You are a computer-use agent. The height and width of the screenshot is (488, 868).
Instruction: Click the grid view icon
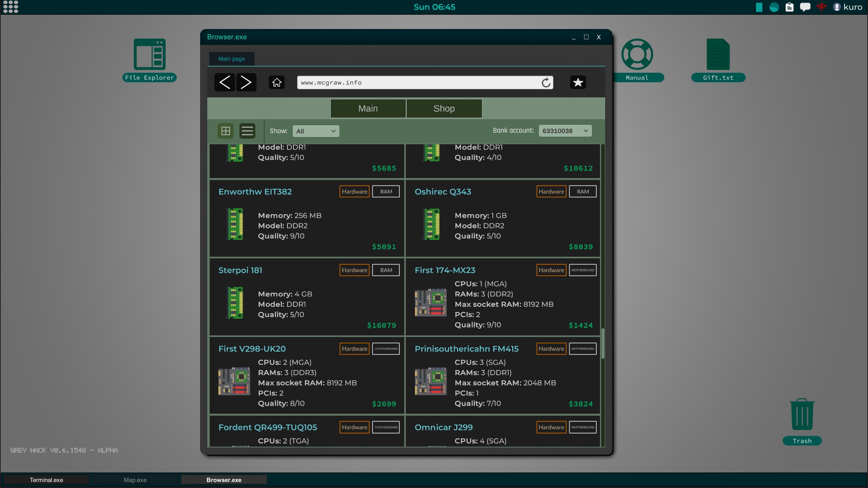tap(226, 130)
